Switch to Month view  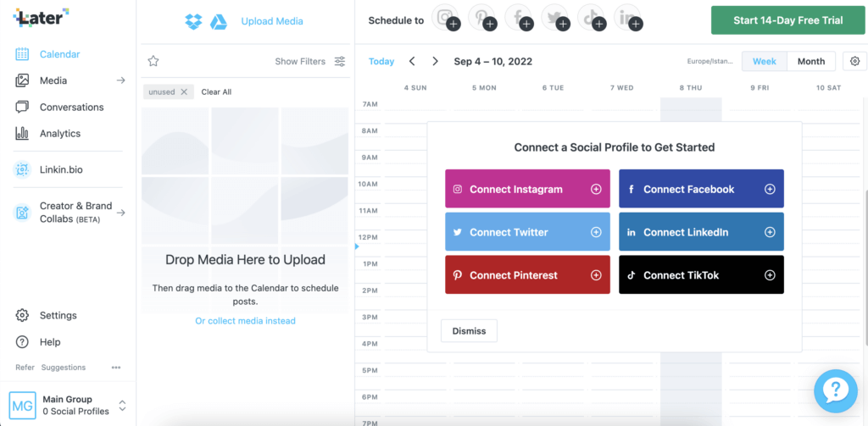(x=811, y=62)
